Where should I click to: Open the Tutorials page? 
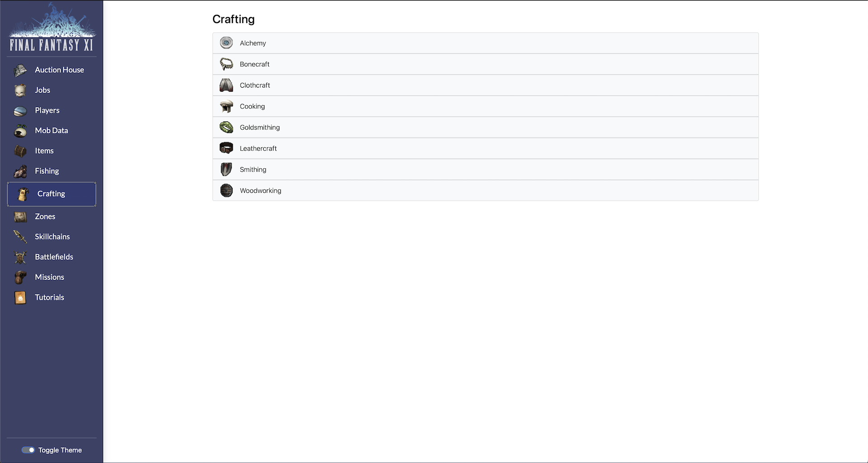49,297
